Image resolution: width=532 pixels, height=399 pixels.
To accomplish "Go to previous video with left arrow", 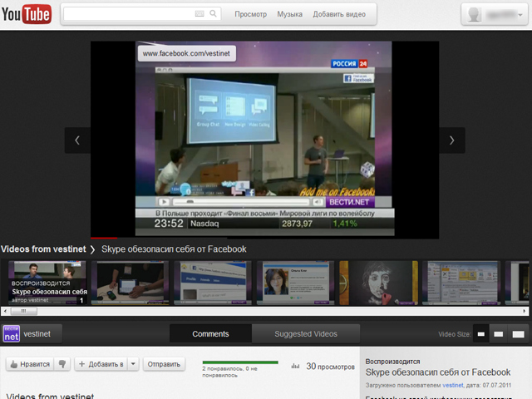I will point(77,140).
